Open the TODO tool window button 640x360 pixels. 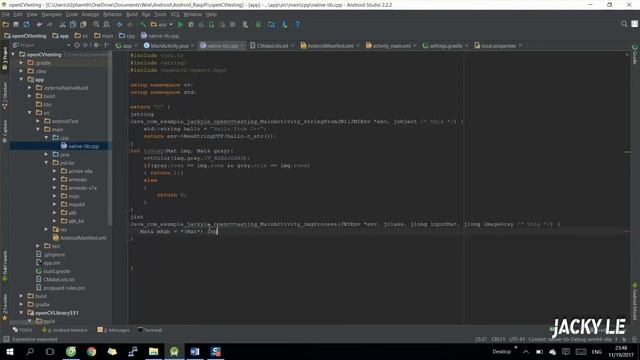[x=22, y=330]
